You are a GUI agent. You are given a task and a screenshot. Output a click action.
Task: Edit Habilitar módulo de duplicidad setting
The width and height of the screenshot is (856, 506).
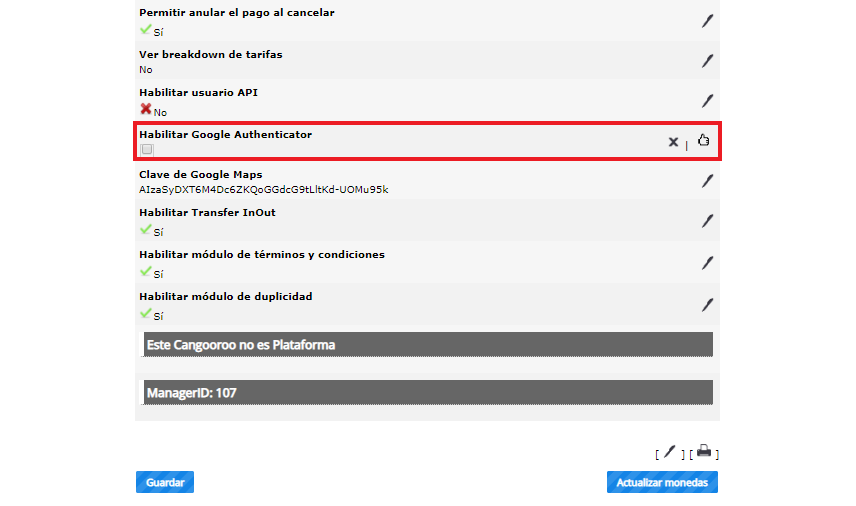[707, 305]
